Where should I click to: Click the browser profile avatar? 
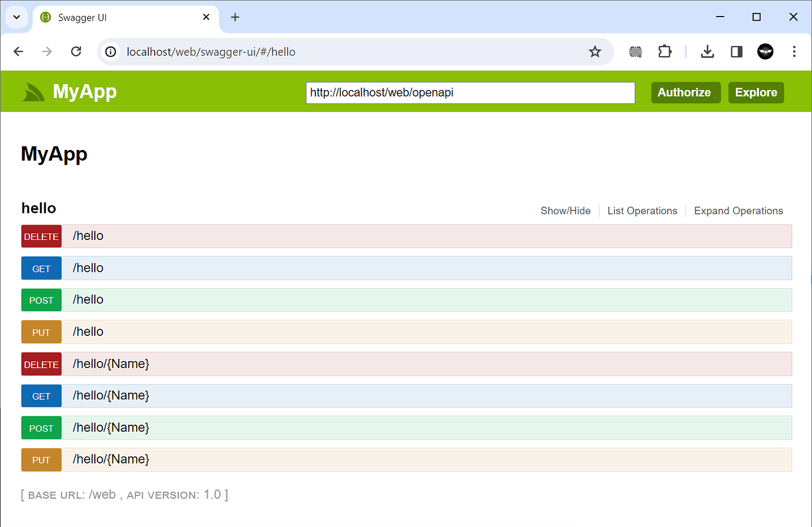765,51
